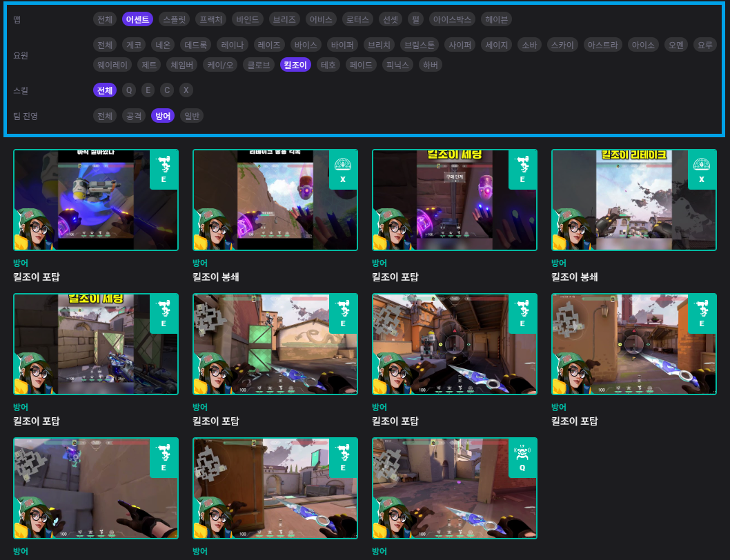Choose the 사이퍼 agent chip
Viewport: 730px width, 560px height.
[x=460, y=45]
